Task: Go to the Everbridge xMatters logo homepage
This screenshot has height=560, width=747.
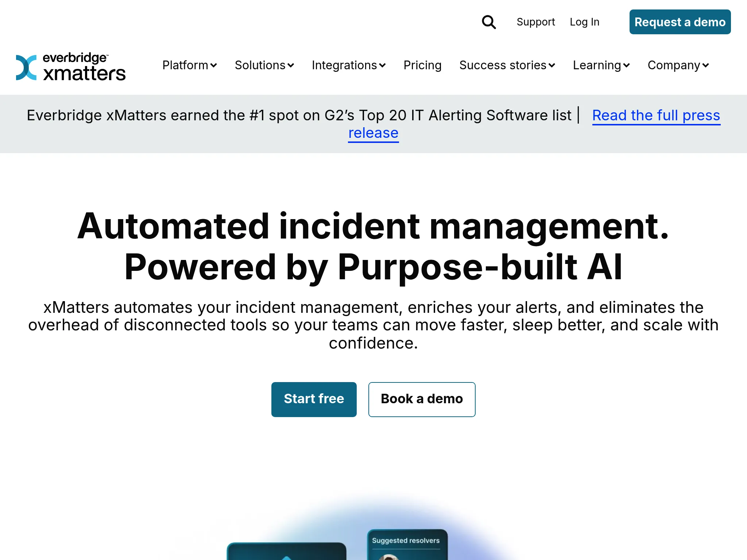Action: click(71, 67)
